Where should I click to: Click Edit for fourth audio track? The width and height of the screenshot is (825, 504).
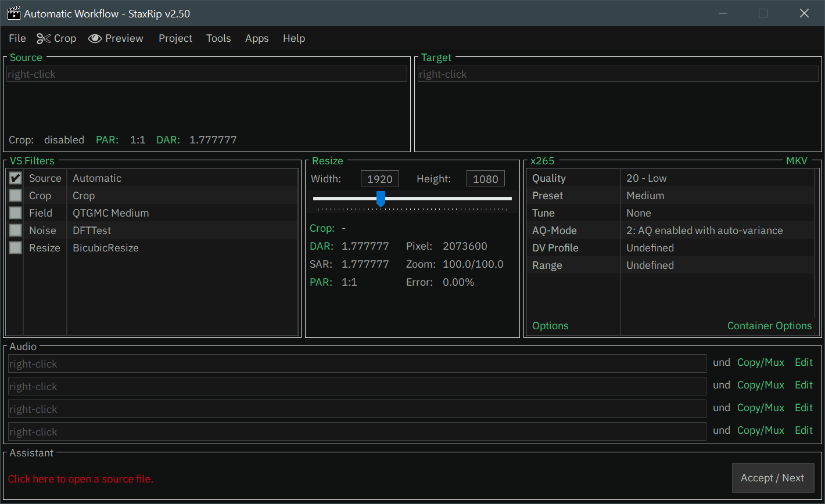point(804,430)
